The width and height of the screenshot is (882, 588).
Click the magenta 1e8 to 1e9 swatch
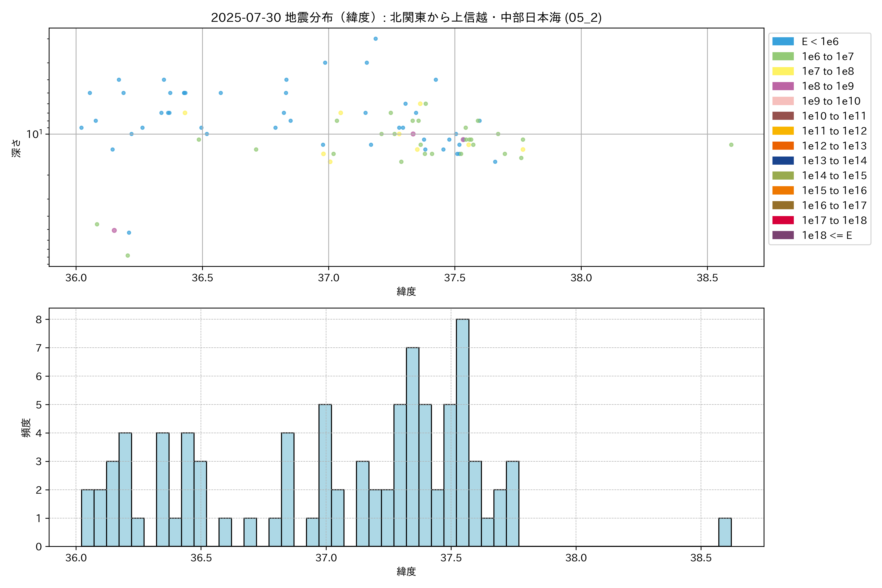point(783,86)
